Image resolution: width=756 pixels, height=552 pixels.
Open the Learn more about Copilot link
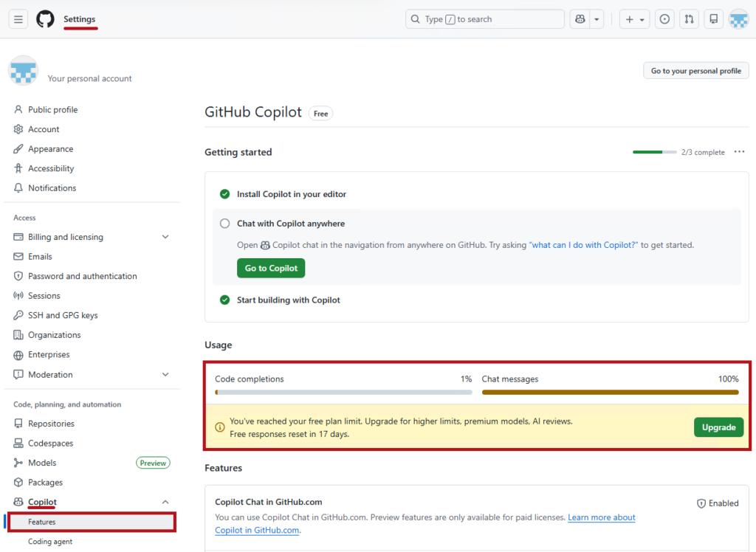coord(601,517)
